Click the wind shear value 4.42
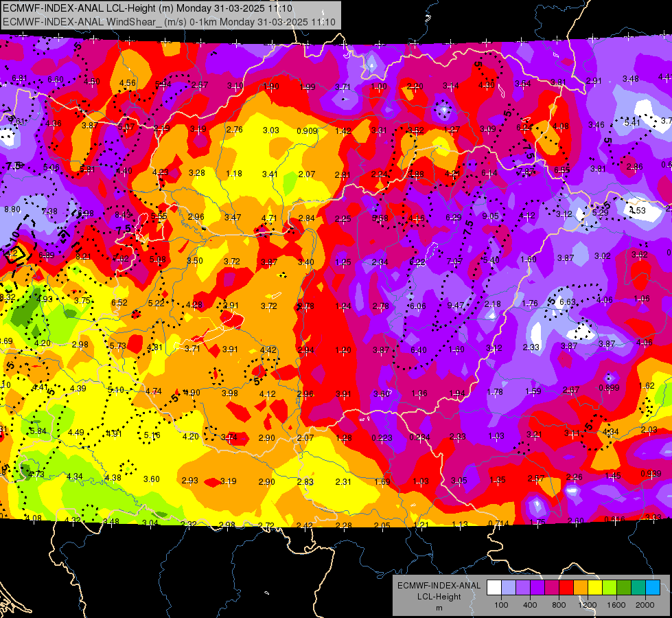This screenshot has height=618, width=672. click(268, 350)
